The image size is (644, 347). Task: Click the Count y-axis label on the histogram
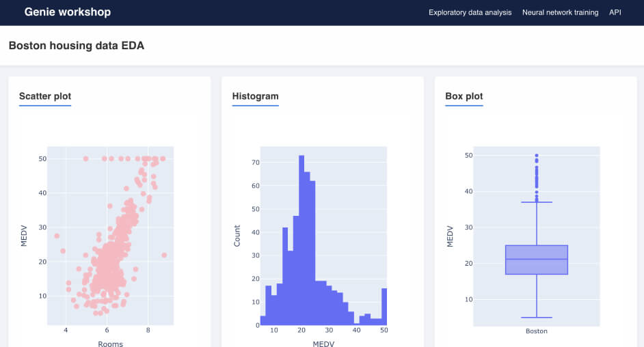tap(237, 236)
